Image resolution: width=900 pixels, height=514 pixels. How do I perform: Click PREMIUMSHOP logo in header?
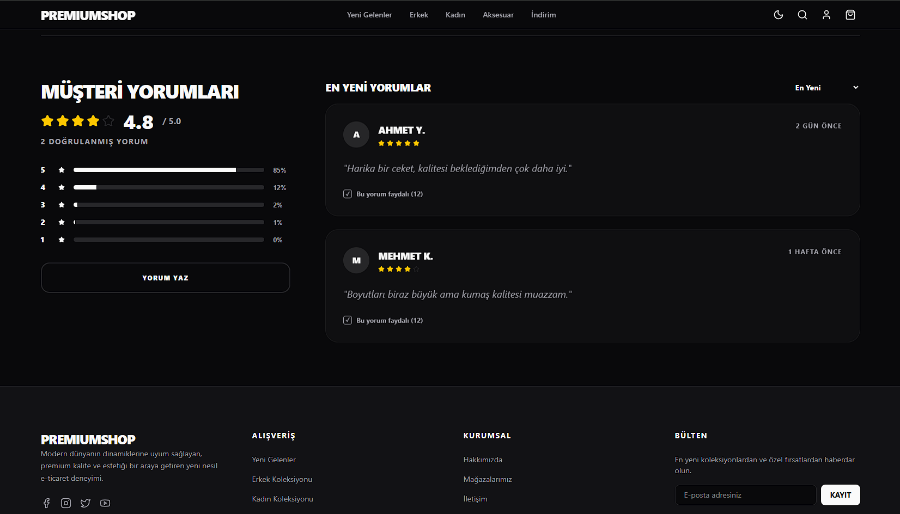pos(88,15)
